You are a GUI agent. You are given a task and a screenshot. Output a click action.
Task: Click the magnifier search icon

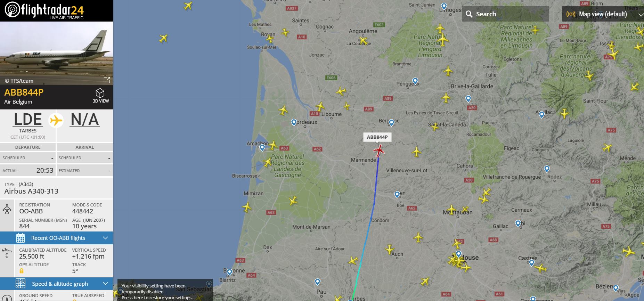pyautogui.click(x=469, y=14)
